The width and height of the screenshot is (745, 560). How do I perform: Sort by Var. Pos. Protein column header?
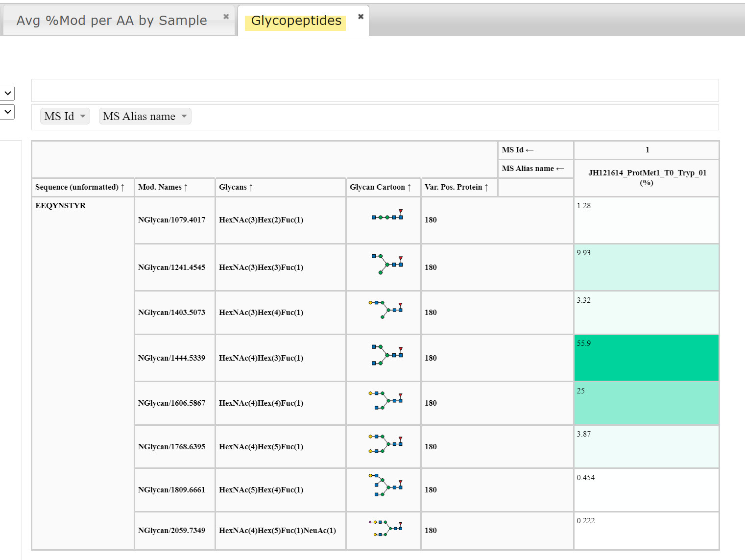coord(459,187)
